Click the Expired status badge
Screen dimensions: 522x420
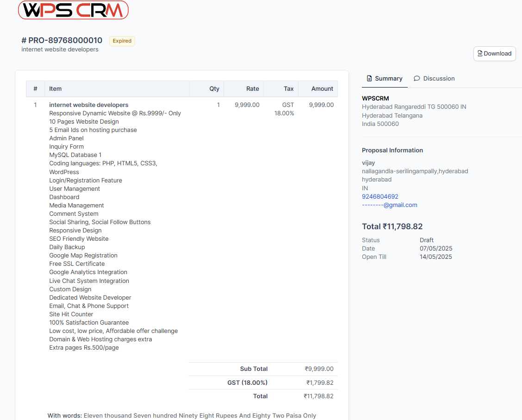pos(122,41)
